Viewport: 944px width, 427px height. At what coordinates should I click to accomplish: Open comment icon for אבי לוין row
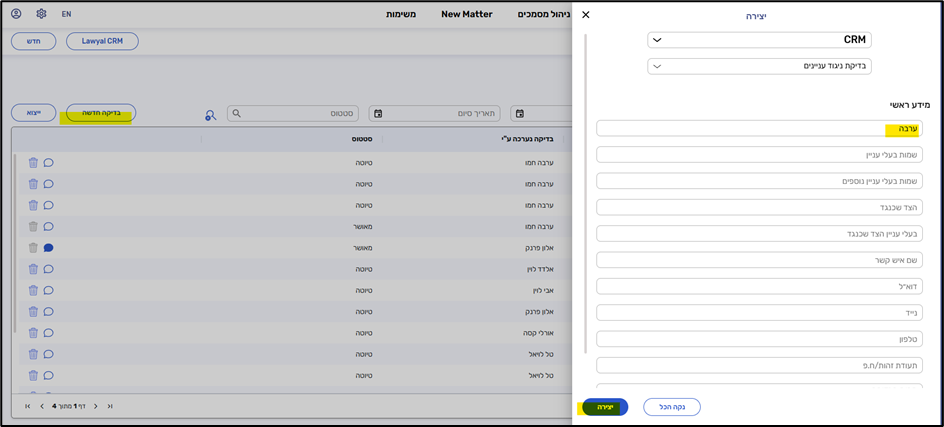[48, 290]
